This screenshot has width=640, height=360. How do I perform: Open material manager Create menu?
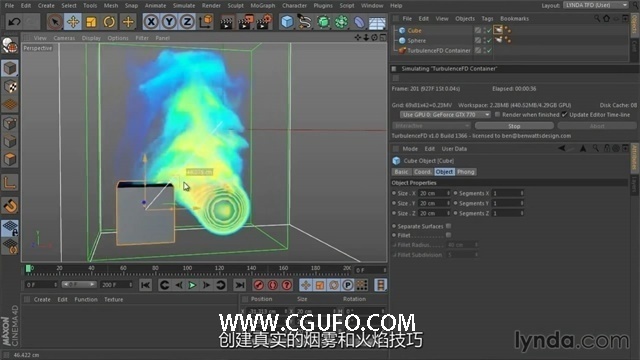click(42, 300)
